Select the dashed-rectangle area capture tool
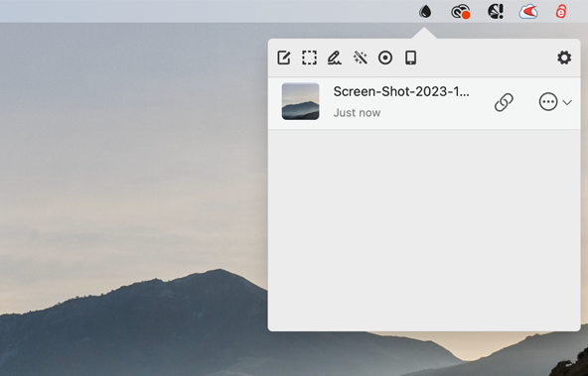This screenshot has width=588, height=376. (x=309, y=59)
